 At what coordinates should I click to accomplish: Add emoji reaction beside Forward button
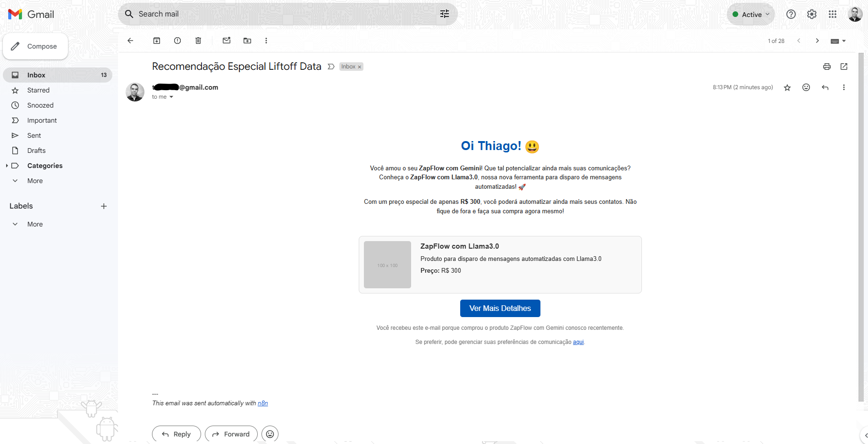pos(270,434)
